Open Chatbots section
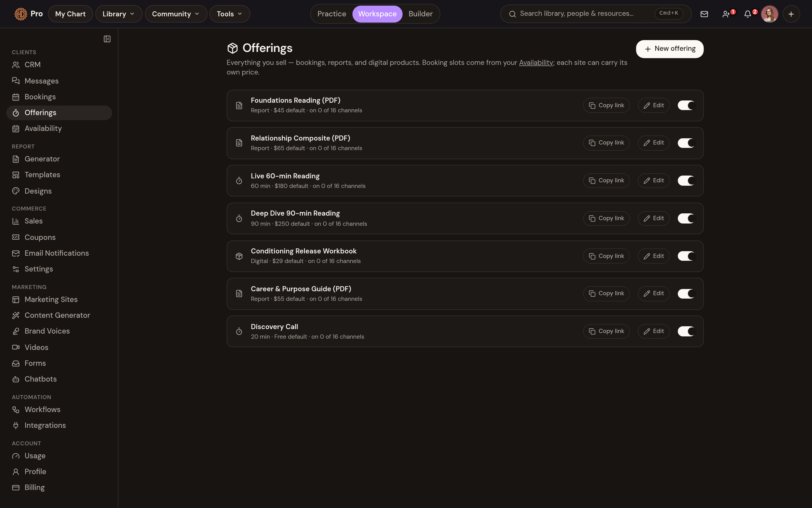The height and width of the screenshot is (508, 812). 59,379
